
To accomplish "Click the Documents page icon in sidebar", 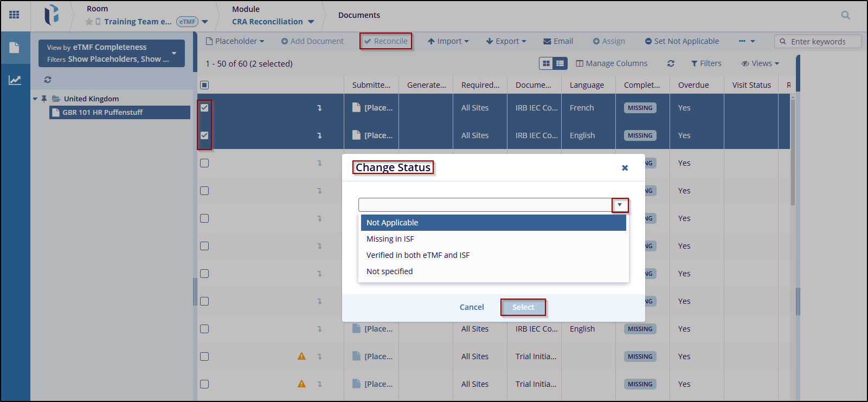I will click(15, 48).
